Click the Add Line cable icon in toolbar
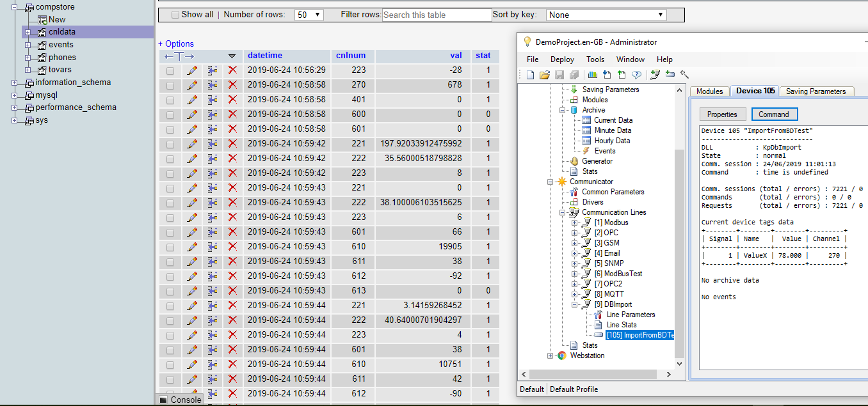868x406 pixels. point(655,75)
